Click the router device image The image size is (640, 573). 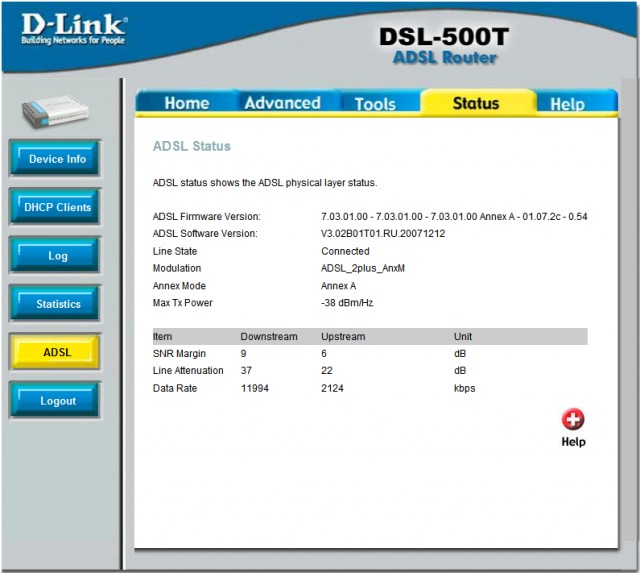coord(55,111)
